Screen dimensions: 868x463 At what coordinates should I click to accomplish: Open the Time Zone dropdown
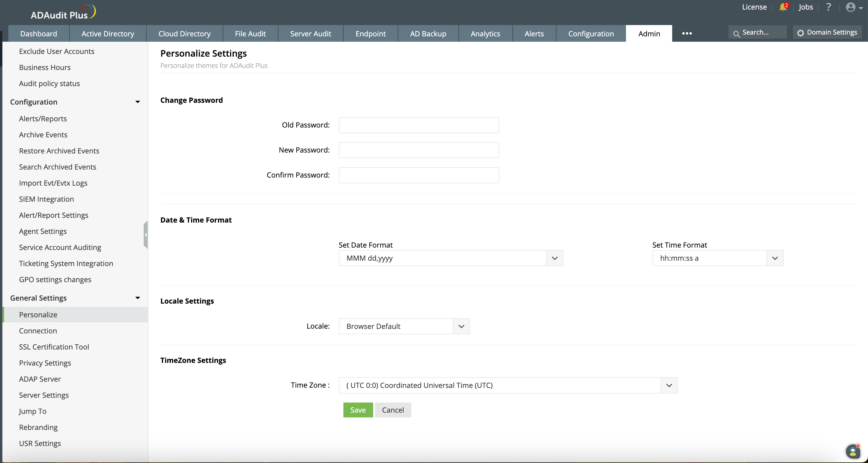669,385
